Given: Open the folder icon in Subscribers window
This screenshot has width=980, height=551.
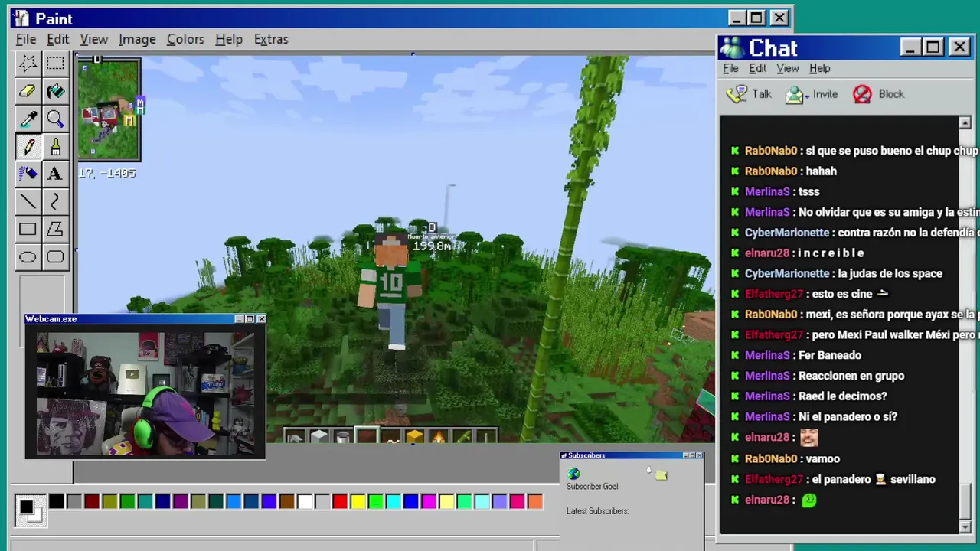Looking at the screenshot, I should (661, 475).
